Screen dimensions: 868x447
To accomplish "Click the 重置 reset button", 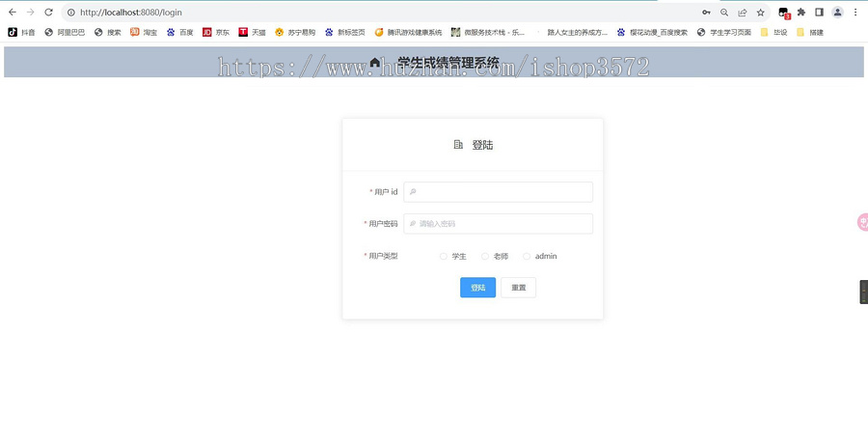I will (518, 288).
